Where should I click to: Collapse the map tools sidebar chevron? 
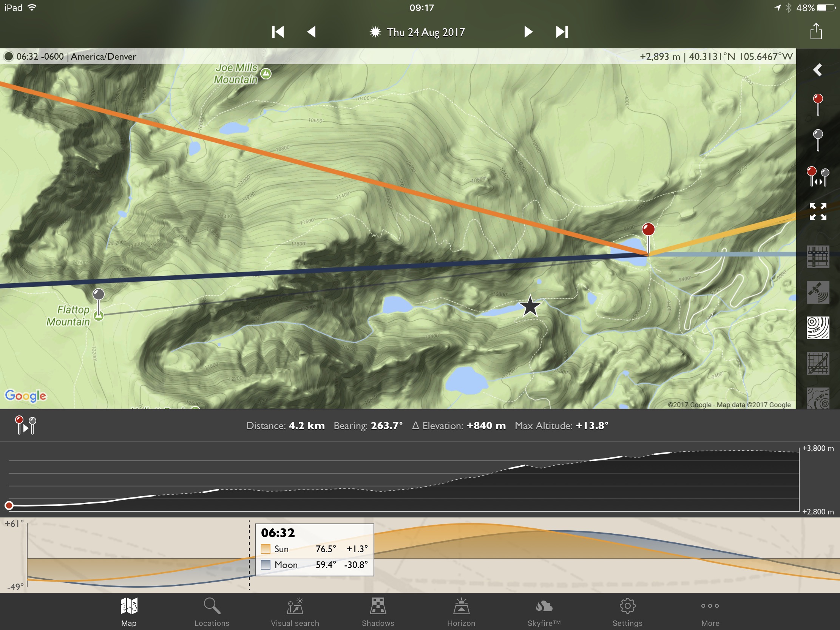click(818, 70)
